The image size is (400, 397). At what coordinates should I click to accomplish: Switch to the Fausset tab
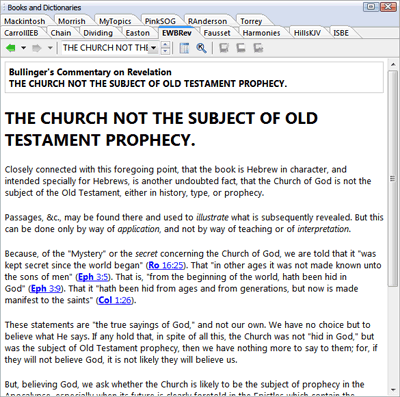pyautogui.click(x=217, y=33)
